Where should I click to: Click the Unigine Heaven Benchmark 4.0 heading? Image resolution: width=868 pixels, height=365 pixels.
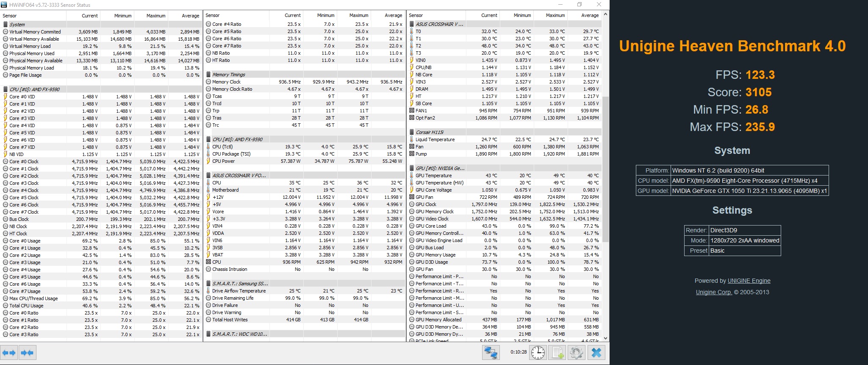click(x=732, y=46)
